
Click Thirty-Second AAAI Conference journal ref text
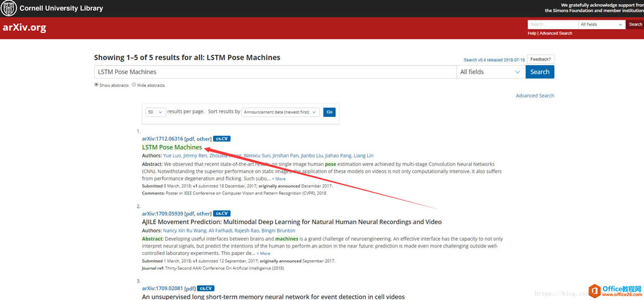(x=225, y=269)
